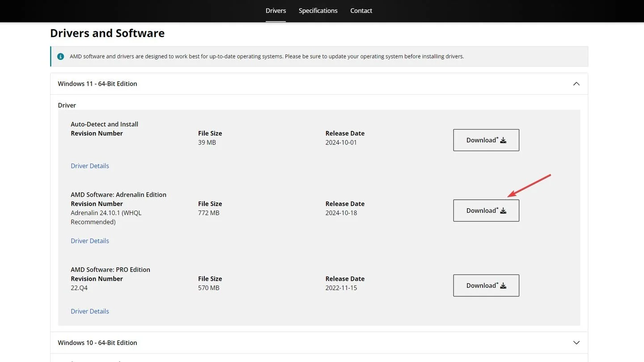Download the Auto-Detect and Install tool
This screenshot has height=362, width=644.
(486, 140)
